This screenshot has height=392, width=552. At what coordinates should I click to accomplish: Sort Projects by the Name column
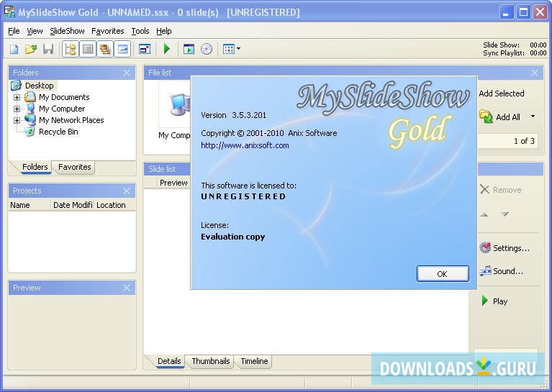click(30, 205)
